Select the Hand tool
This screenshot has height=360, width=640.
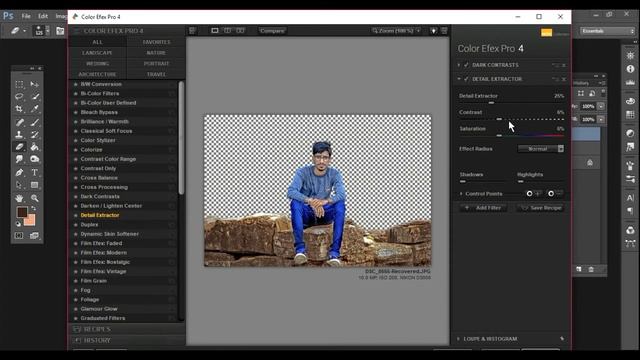(x=19, y=198)
